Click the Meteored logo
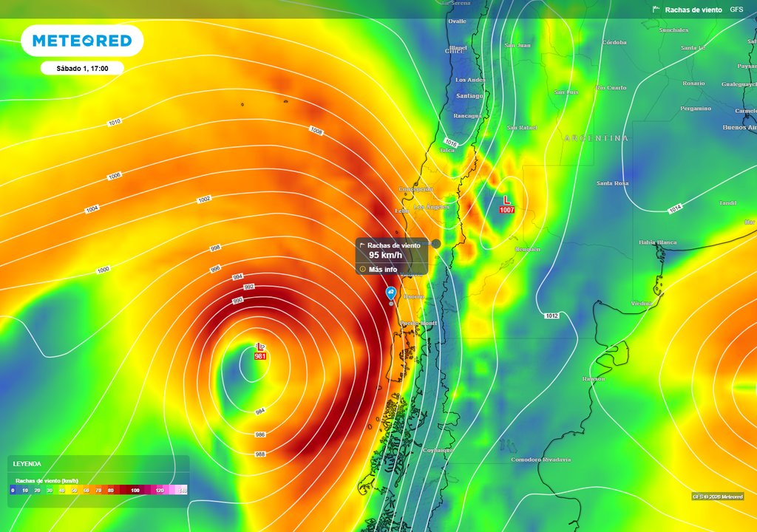This screenshot has width=757, height=532. [82, 41]
